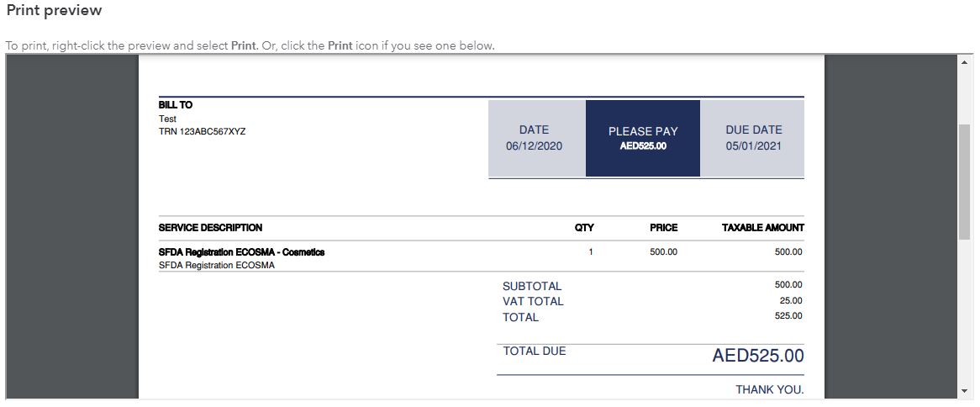Click the TOTAL DUE label
The image size is (980, 407).
535,351
